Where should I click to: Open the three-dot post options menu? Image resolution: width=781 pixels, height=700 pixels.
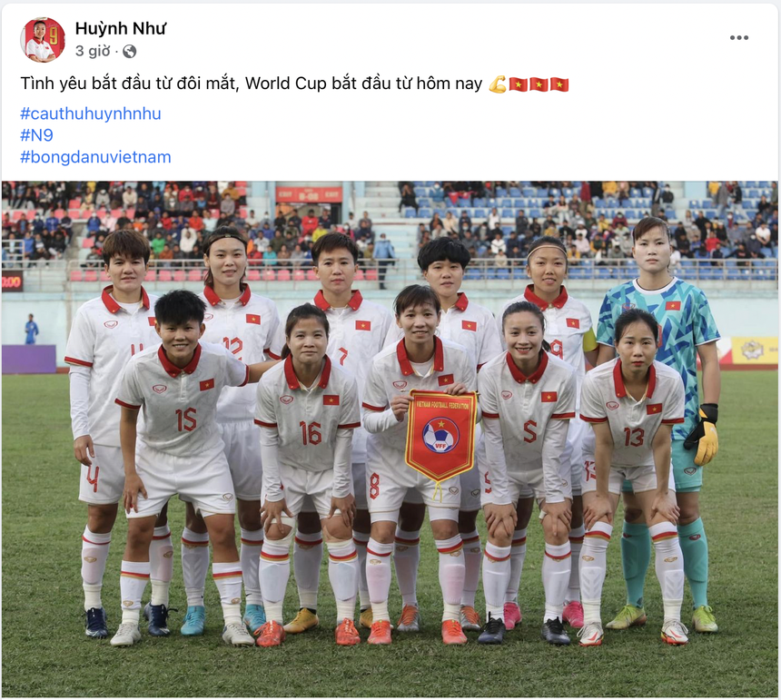tap(738, 38)
